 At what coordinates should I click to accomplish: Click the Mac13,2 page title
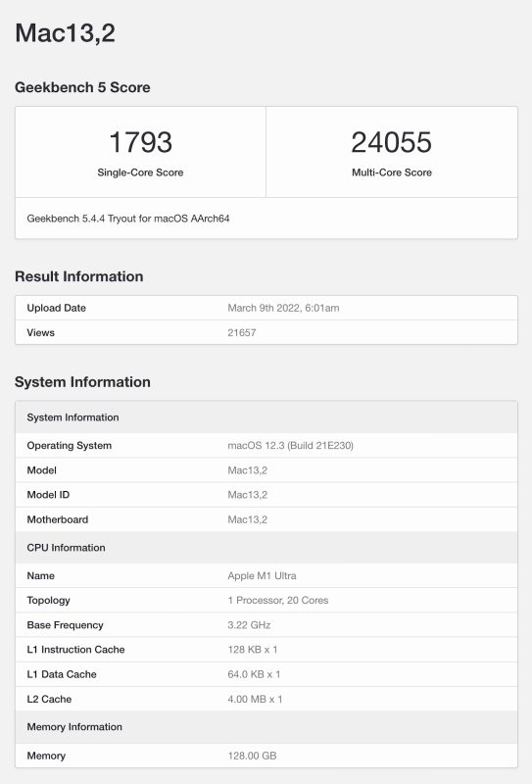point(65,33)
